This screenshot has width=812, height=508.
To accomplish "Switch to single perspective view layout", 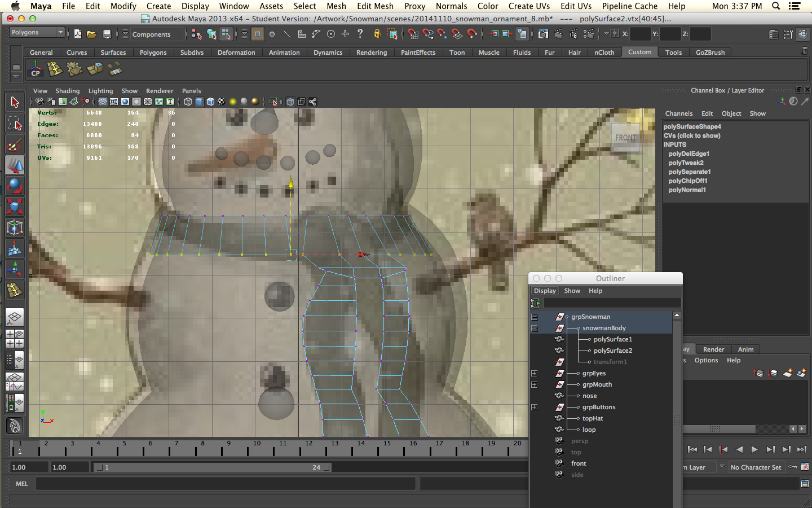I will [x=15, y=317].
